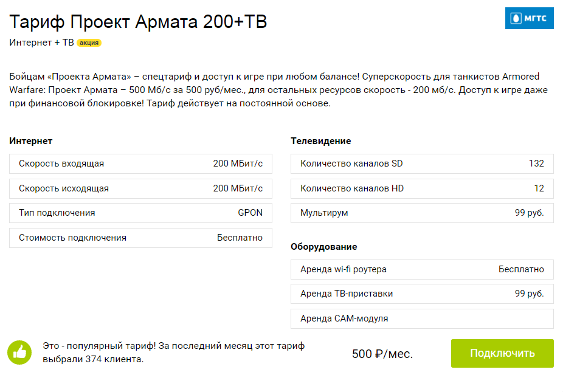
Task: Click the Аренда ТВ-приставки row
Action: [x=422, y=294]
